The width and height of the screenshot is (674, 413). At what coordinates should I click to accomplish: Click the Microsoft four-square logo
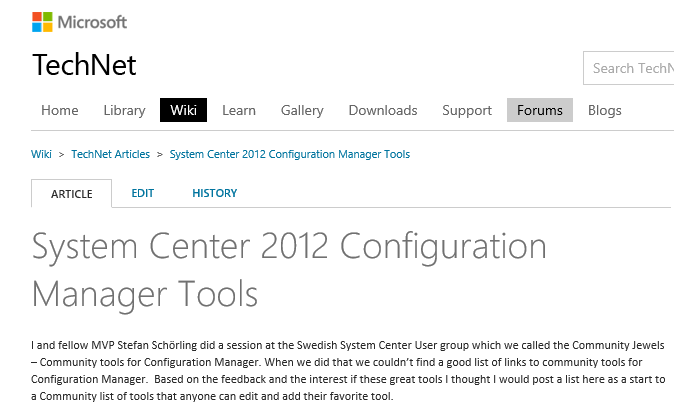pyautogui.click(x=43, y=22)
